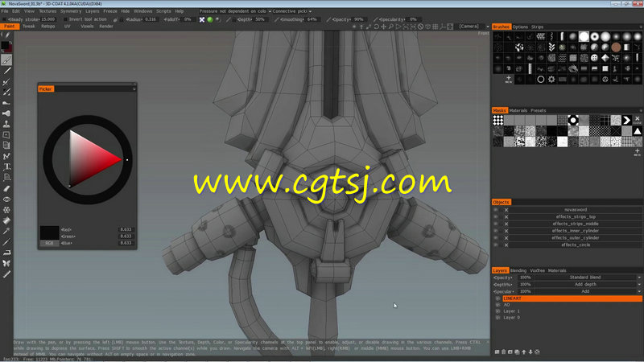Expand the Brushes panel options arrow
Screen dimensions: 644x362
tap(640, 27)
